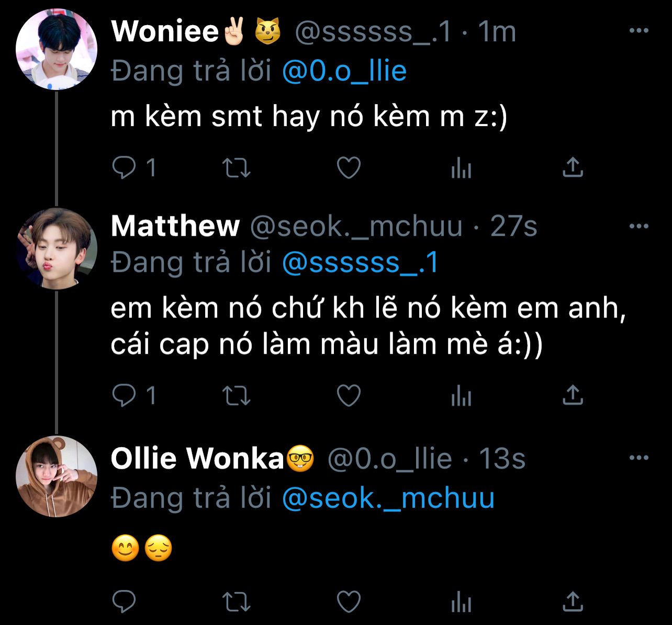Image resolution: width=672 pixels, height=625 pixels.
Task: Open Woniee's profile avatar
Action: point(57,50)
